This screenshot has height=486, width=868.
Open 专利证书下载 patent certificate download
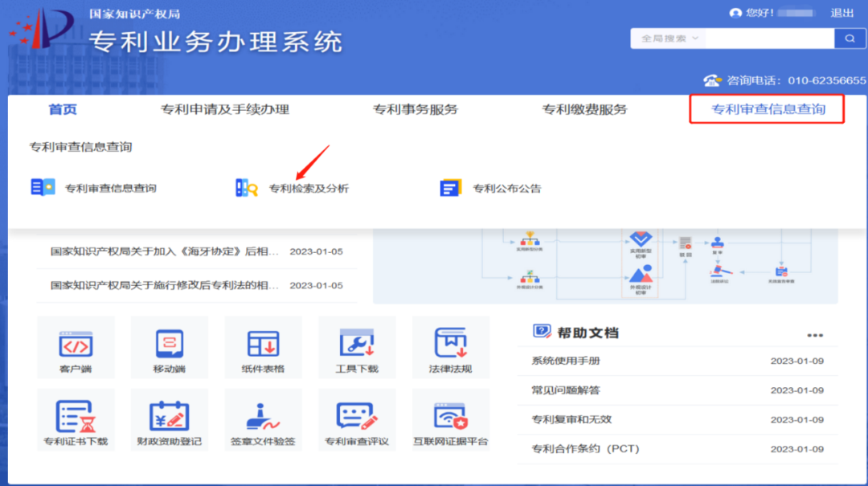coord(76,419)
